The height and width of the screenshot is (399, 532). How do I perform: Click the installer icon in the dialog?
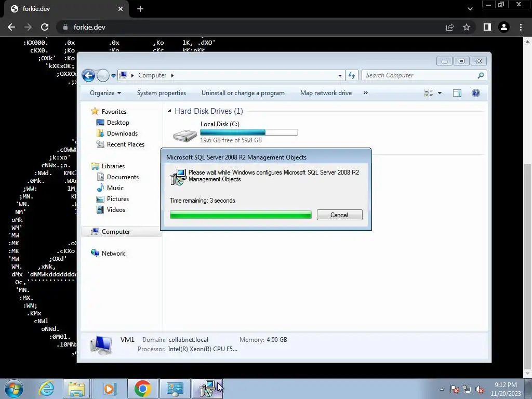click(x=178, y=177)
